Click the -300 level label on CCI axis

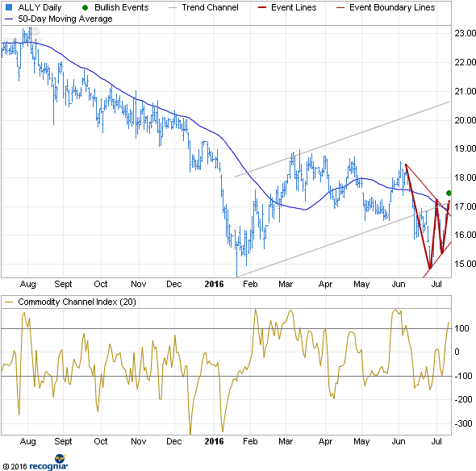click(x=463, y=423)
